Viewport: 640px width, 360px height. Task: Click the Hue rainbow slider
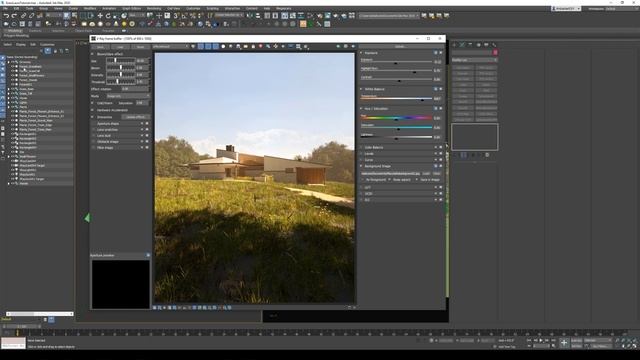(396, 118)
